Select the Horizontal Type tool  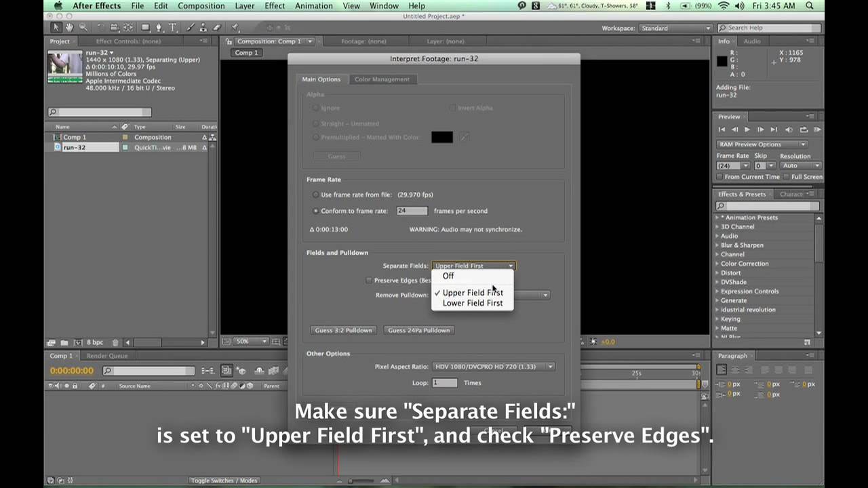point(172,28)
